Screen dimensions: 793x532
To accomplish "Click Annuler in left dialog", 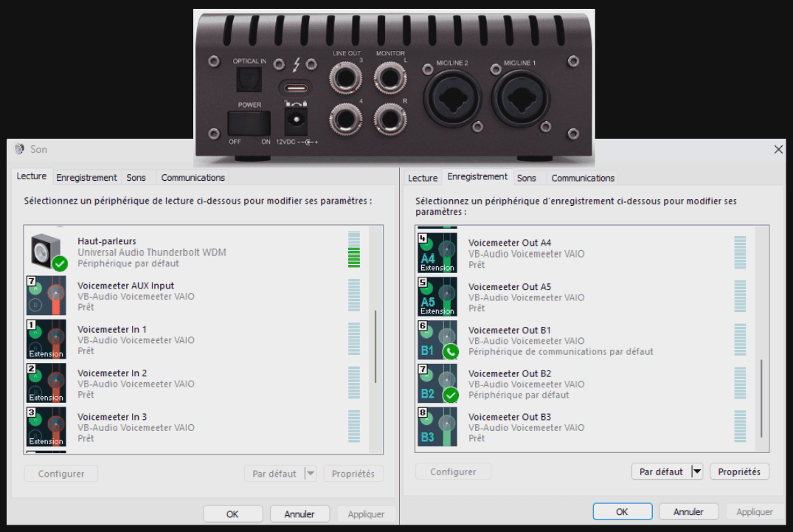I will pos(299,514).
